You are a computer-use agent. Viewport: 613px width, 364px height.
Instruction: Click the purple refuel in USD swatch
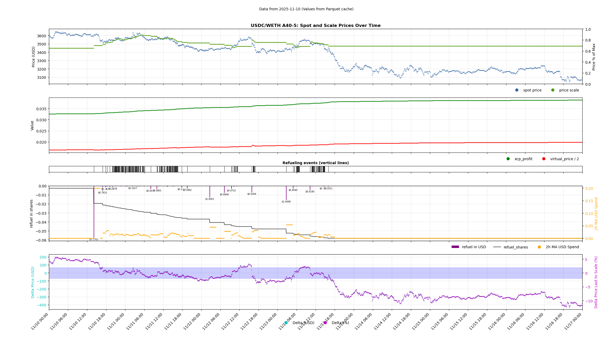pyautogui.click(x=455, y=247)
